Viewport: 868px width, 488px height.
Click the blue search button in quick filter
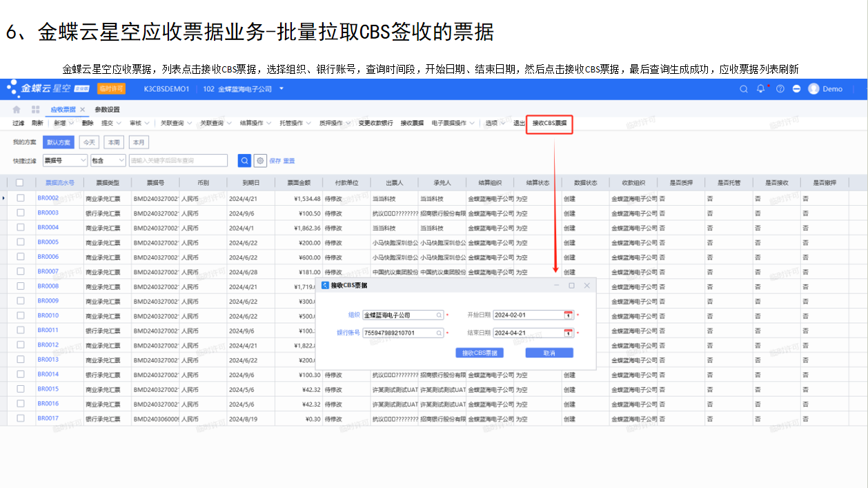[244, 160]
